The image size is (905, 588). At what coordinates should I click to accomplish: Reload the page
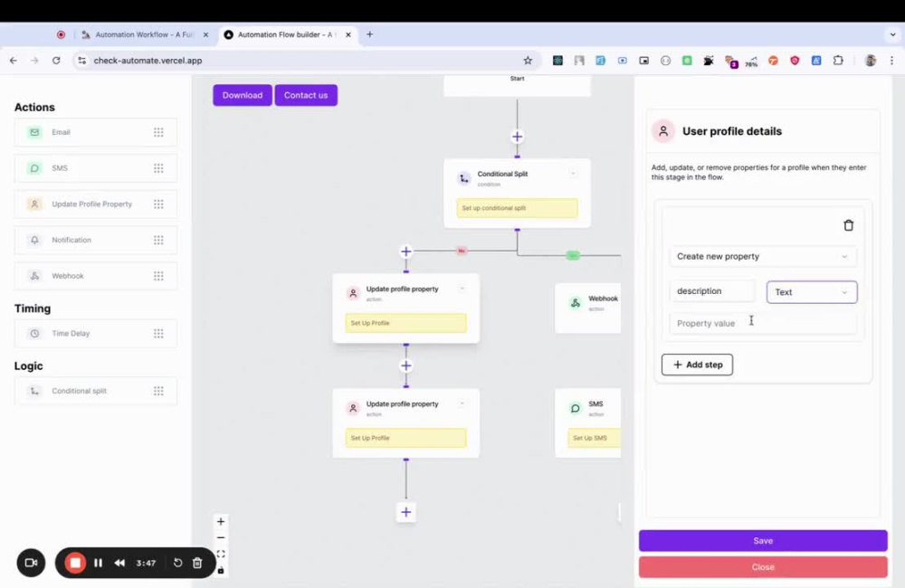(x=56, y=60)
